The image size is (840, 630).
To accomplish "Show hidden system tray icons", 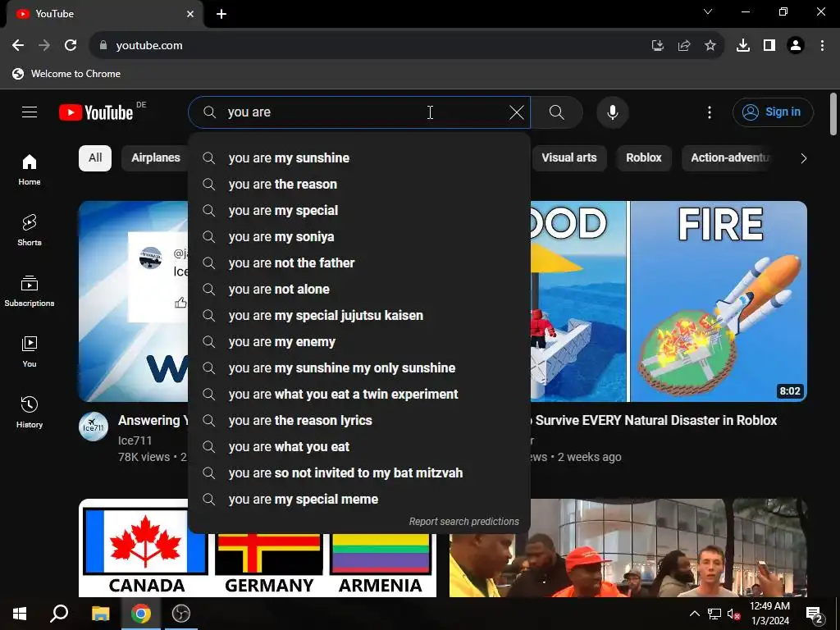I will coord(694,614).
